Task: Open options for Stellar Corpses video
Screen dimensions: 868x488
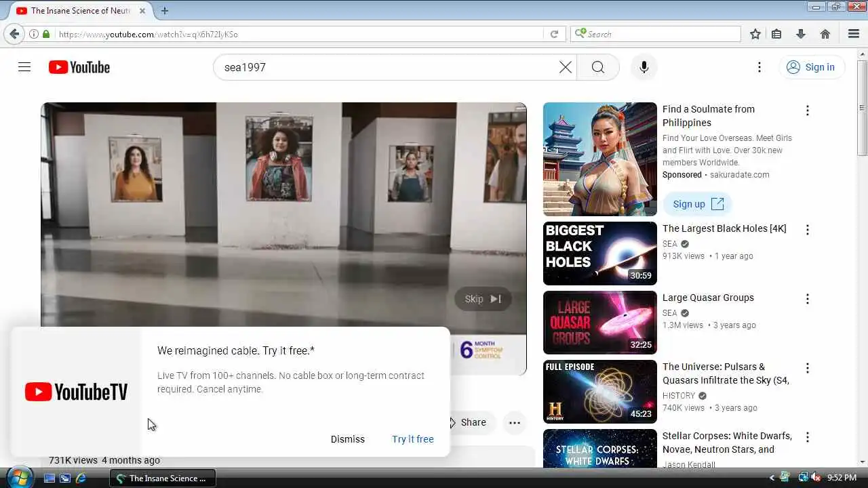Action: pyautogui.click(x=807, y=437)
